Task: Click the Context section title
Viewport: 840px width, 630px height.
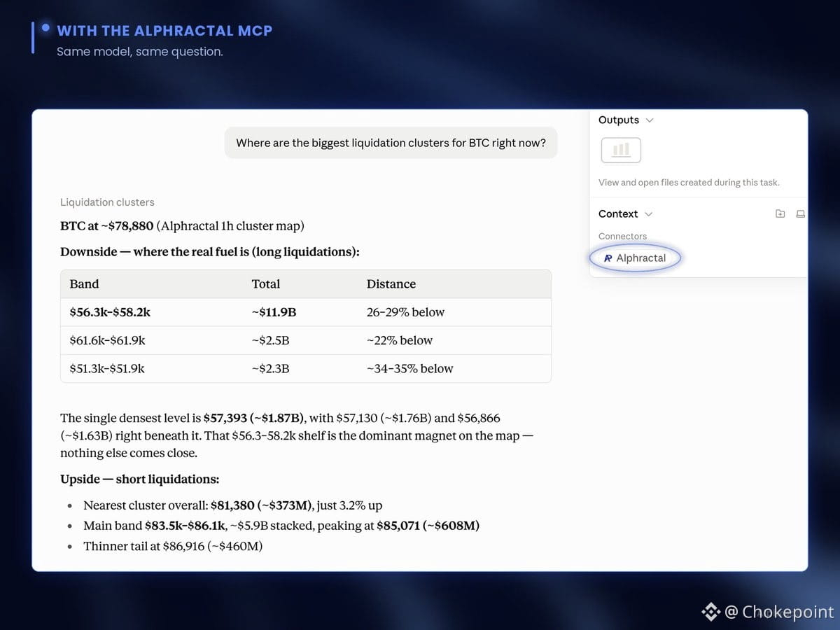Action: tap(618, 214)
